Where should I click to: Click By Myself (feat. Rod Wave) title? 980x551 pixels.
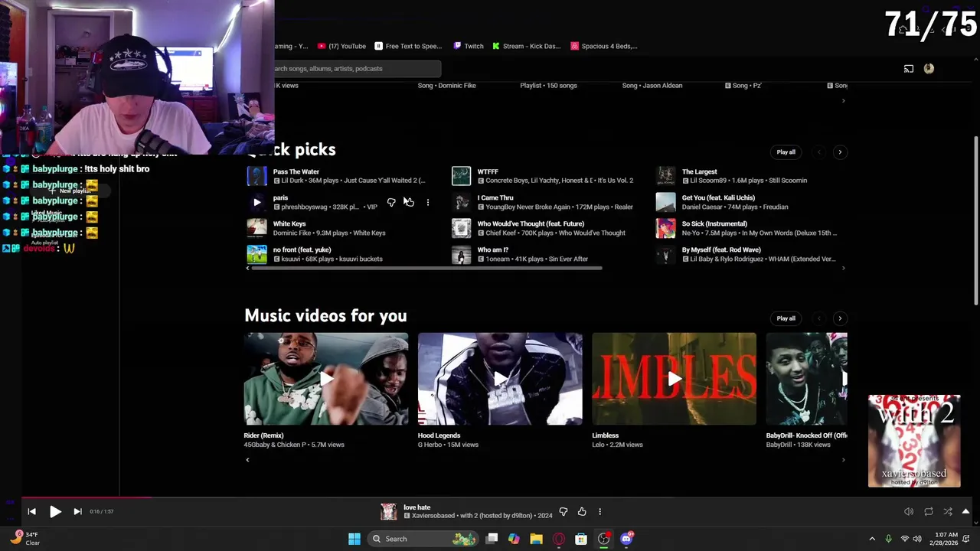721,249
